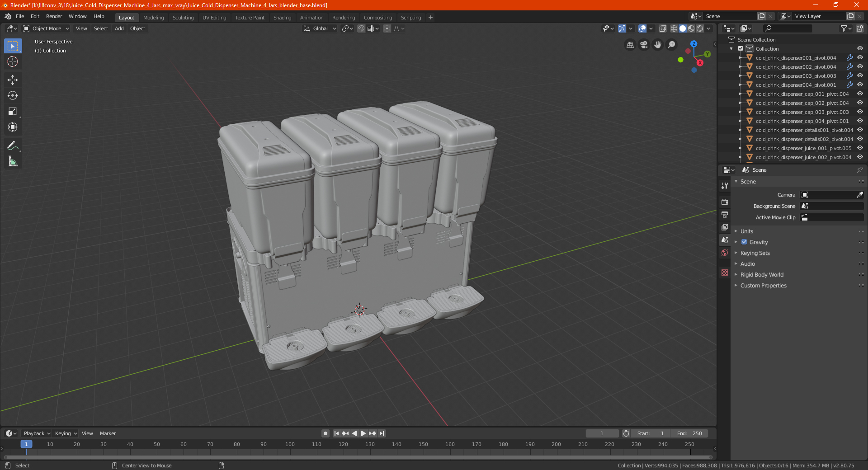The width and height of the screenshot is (868, 470).
Task: Click the zoom view magnifier icon
Action: [x=672, y=45]
